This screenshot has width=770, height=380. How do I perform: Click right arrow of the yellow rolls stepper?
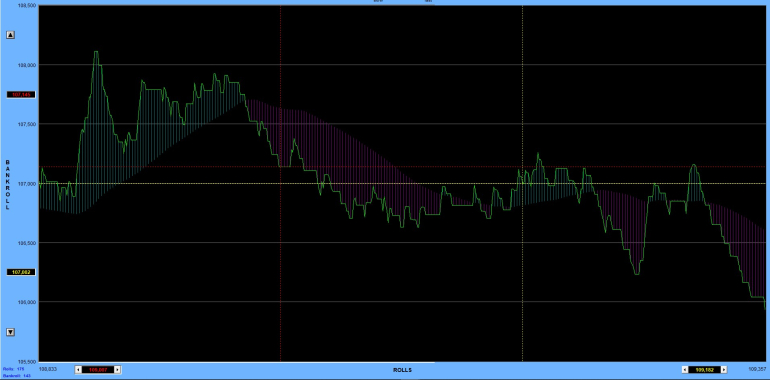click(x=724, y=370)
